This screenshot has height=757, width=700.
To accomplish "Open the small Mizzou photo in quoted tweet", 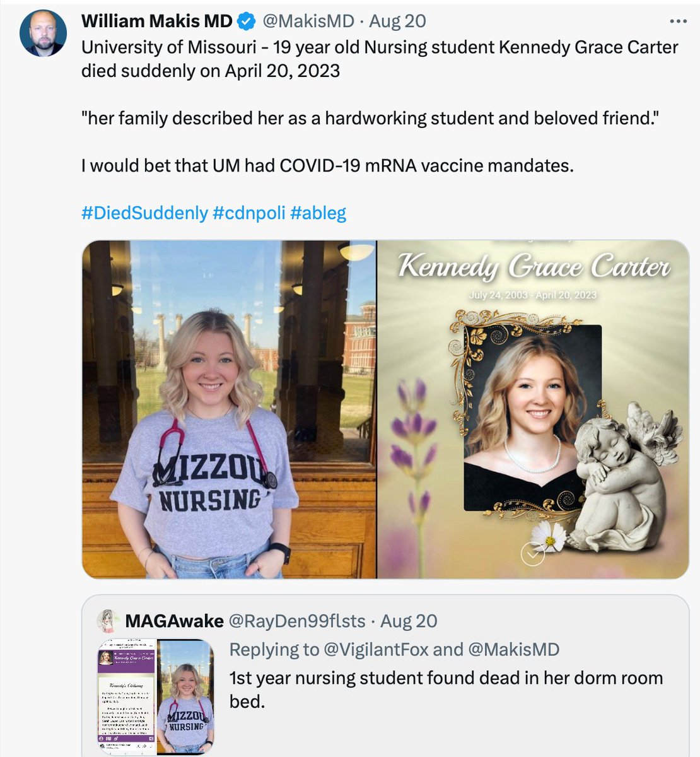I will point(186,696).
